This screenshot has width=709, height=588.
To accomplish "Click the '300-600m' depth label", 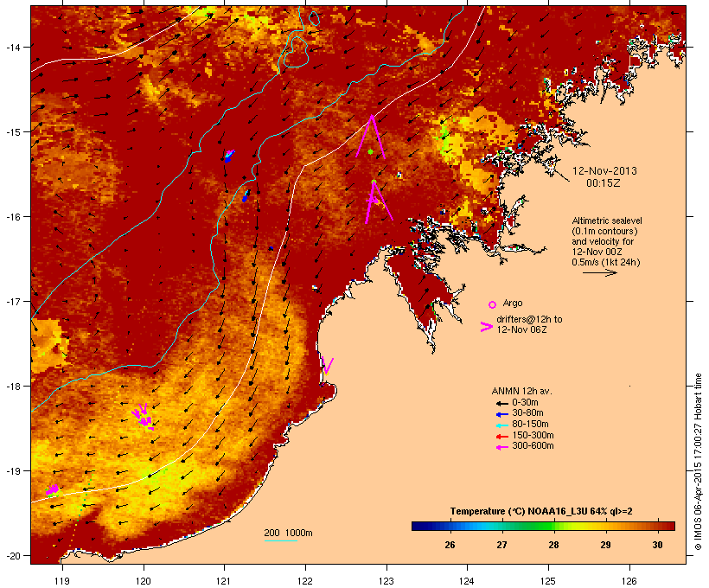I will pos(533,446).
